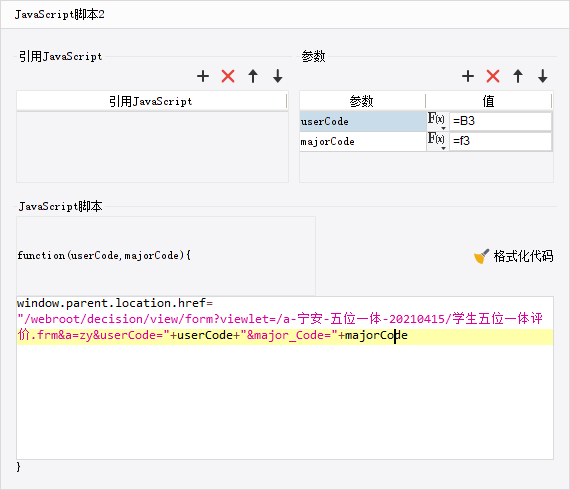Add a new referenced JavaScript entry
This screenshot has width=570, height=490.
(203, 76)
